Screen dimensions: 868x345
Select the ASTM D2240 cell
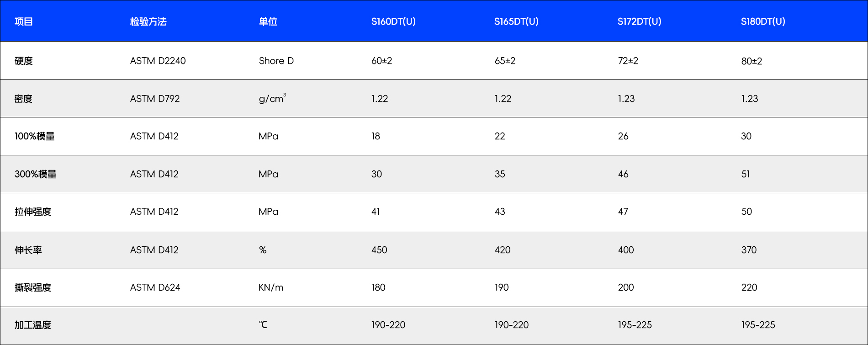(x=158, y=61)
